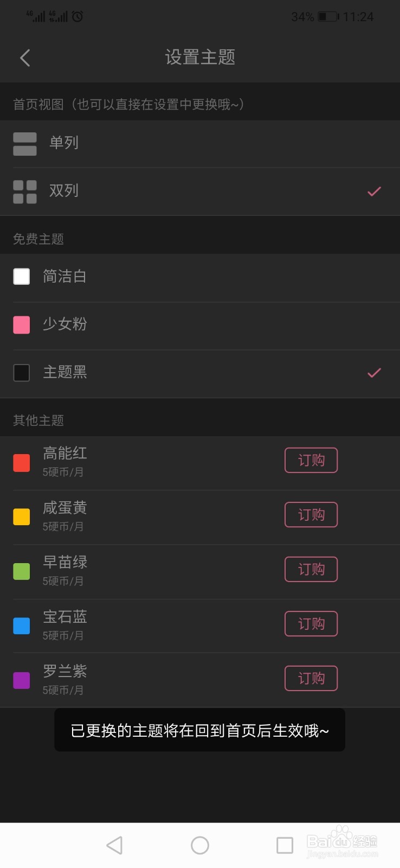Select the double-column grid icon
Image resolution: width=400 pixels, height=868 pixels.
point(25,192)
